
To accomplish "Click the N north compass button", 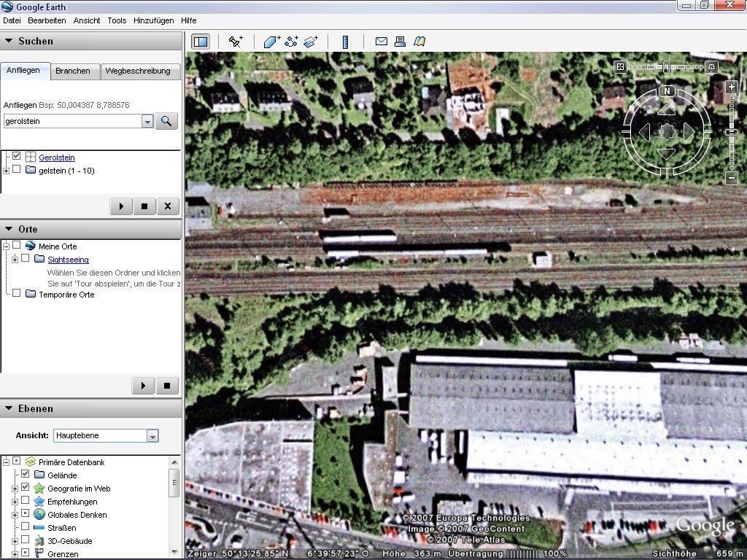I will 667,91.
